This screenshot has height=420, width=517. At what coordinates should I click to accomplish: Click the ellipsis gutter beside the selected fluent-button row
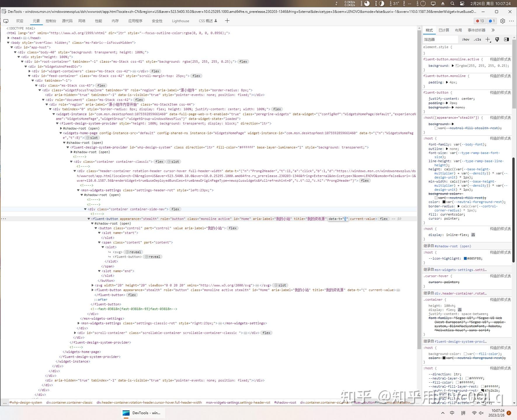[4, 219]
